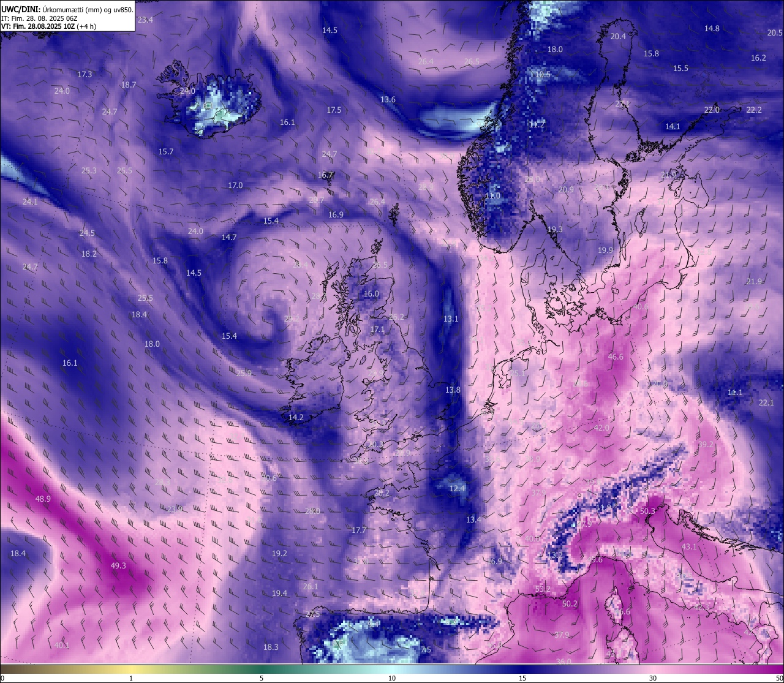784x683 pixels.
Task: Click the value 22.1 at the right edge
Action: (766, 402)
